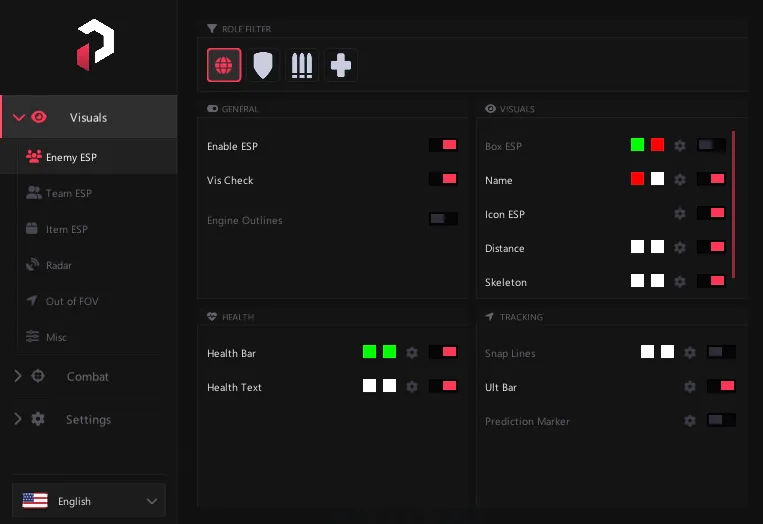Select the globe all-roles filter icon
This screenshot has height=524, width=763.
click(224, 65)
